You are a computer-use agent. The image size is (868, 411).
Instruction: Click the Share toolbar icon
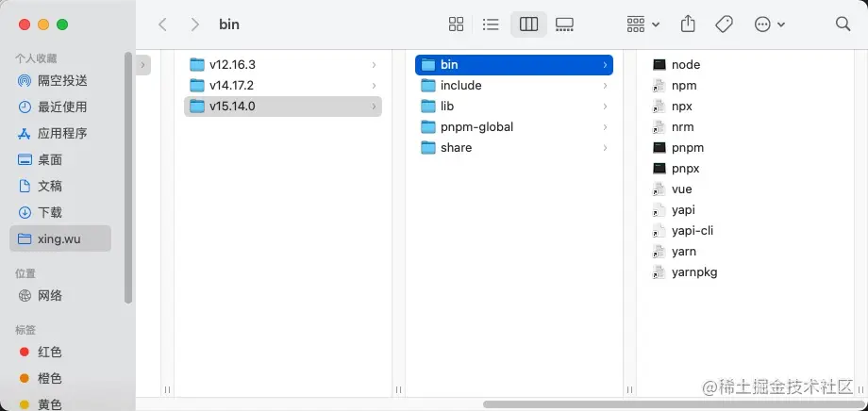tap(688, 25)
